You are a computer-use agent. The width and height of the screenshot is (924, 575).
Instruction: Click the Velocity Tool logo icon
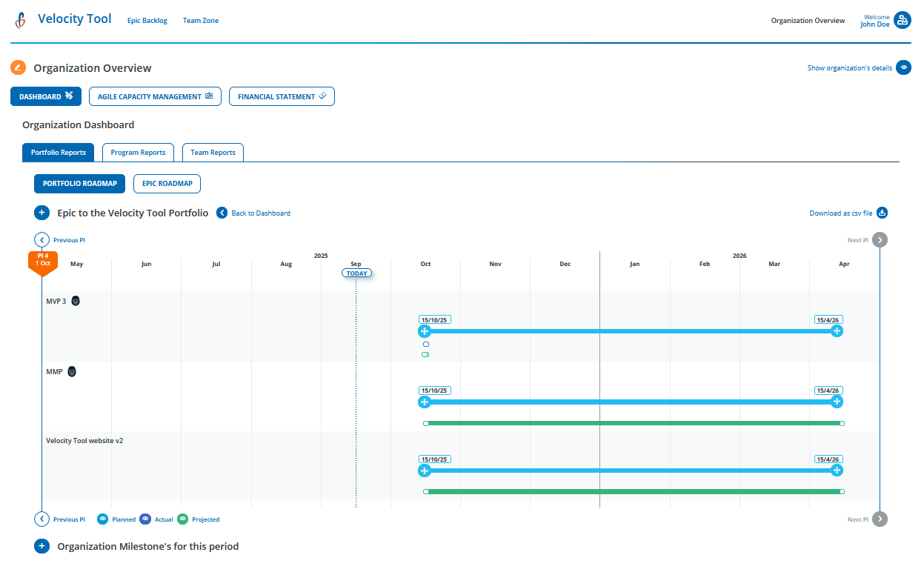click(x=19, y=19)
